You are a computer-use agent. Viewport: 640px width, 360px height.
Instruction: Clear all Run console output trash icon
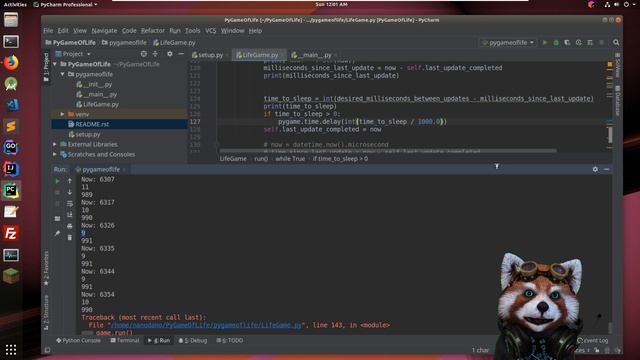tap(70, 237)
